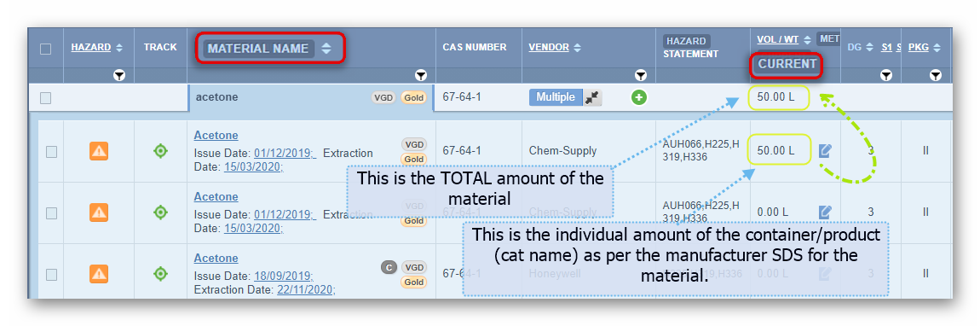Sort by Material Name using its arrows
Image resolution: width=980 pixels, height=326 pixels.
coord(326,48)
